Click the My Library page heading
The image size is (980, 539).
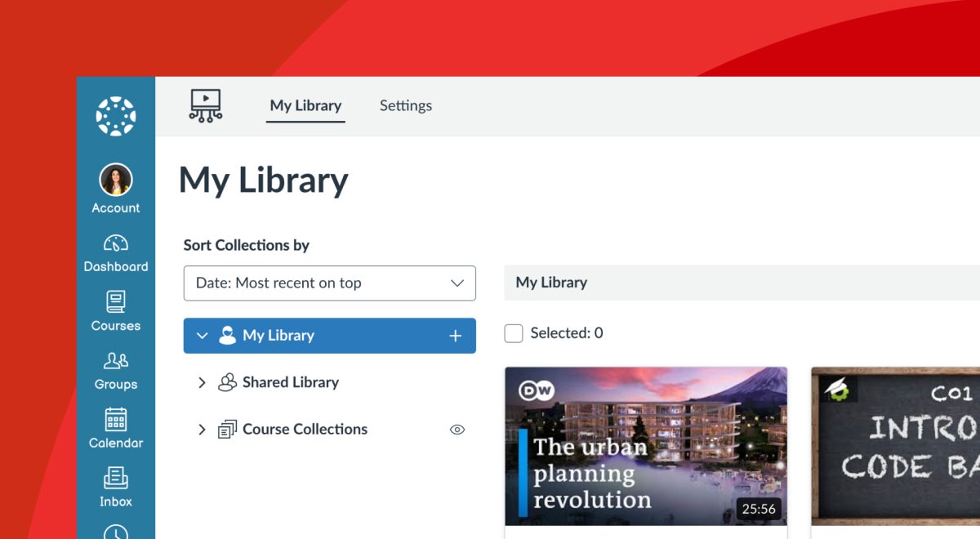264,181
